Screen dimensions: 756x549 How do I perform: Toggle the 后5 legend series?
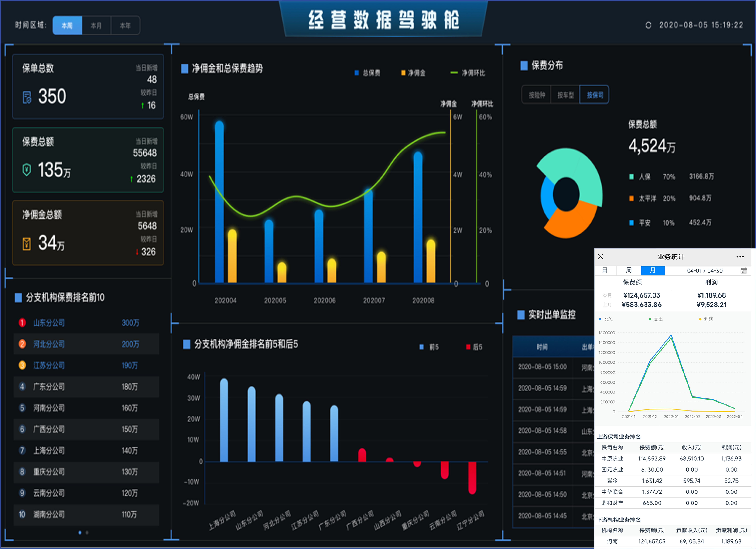coord(474,347)
